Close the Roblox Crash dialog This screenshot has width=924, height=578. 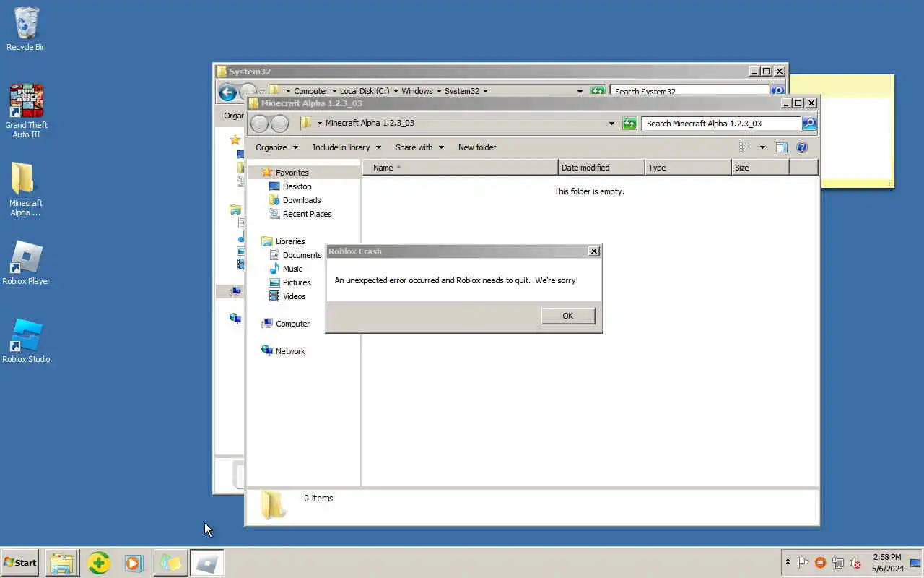(593, 251)
